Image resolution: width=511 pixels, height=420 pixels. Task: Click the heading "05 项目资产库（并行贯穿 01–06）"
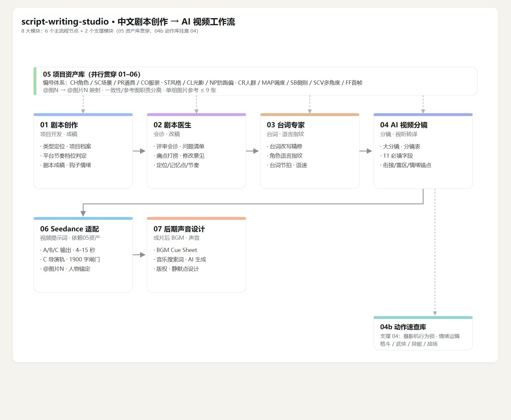(92, 74)
